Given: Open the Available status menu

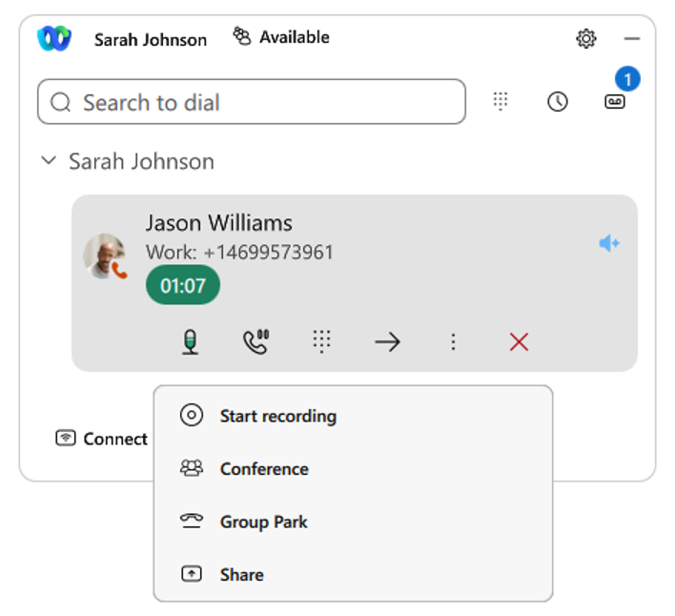Looking at the screenshot, I should click(x=281, y=37).
